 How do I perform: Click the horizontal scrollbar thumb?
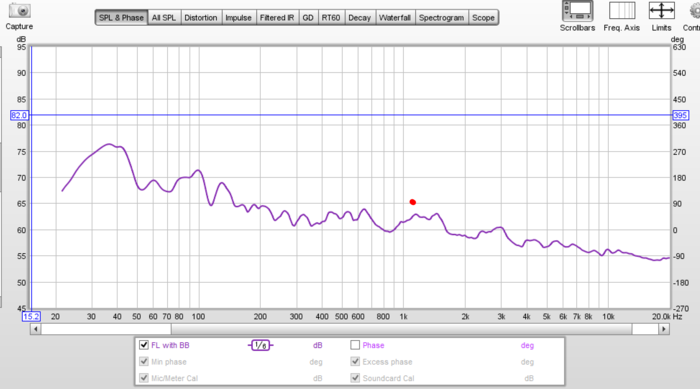click(401, 329)
